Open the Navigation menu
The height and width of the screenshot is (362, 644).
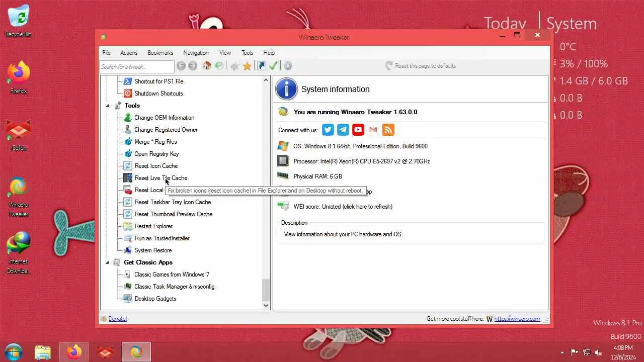click(196, 53)
